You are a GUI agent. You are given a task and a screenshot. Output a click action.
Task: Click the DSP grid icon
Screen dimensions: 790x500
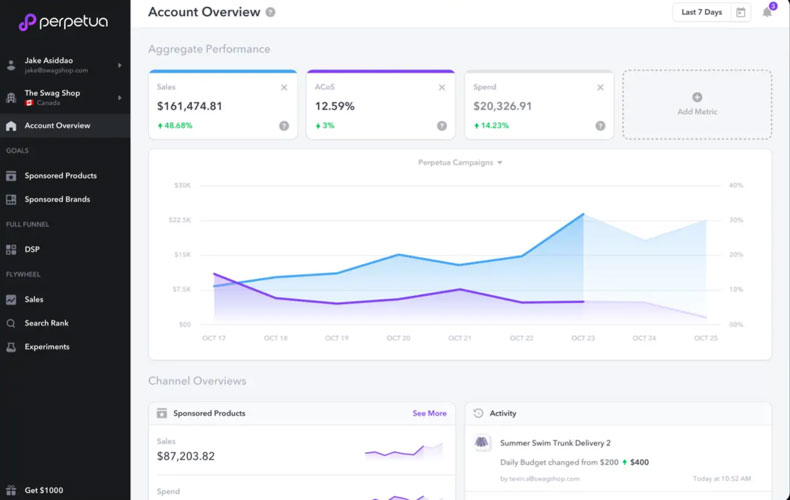pyautogui.click(x=11, y=249)
